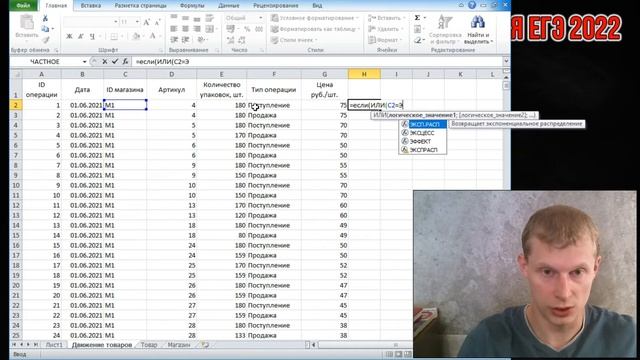Click the borders icon in Шрифт group
Viewport: 640px width, 360px height.
(x=114, y=36)
